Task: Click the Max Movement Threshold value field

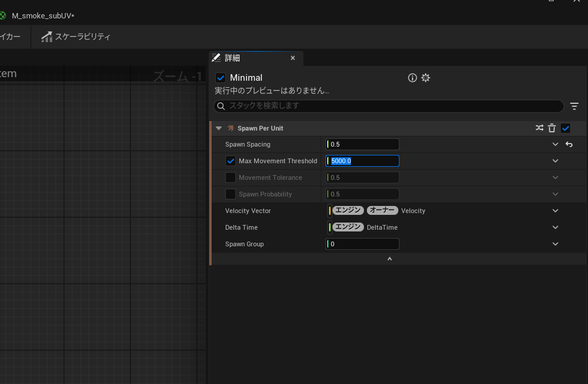Action: [362, 161]
